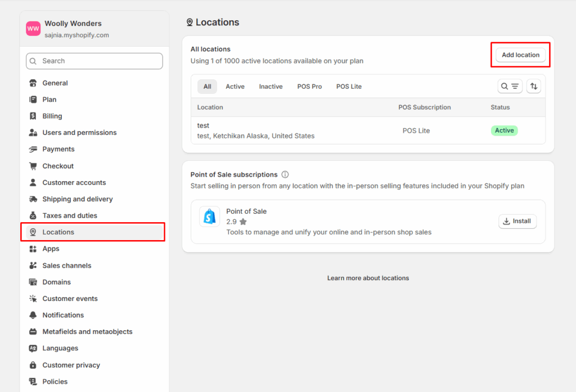Open the test location row
The height and width of the screenshot is (392, 576).
click(255, 130)
